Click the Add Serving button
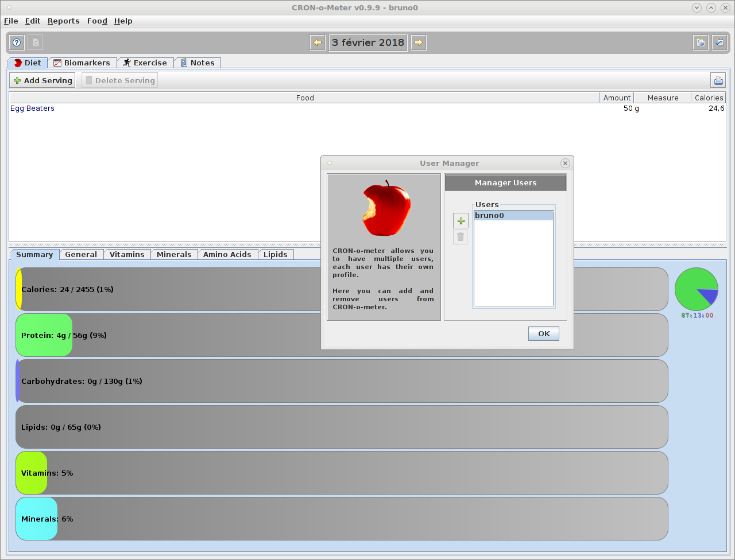This screenshot has height=560, width=735. (42, 80)
